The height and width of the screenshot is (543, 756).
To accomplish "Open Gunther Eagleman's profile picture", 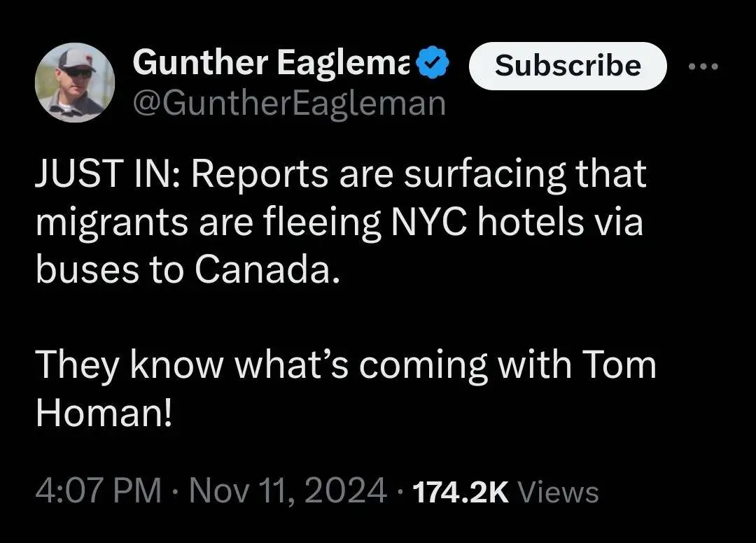I will (75, 85).
